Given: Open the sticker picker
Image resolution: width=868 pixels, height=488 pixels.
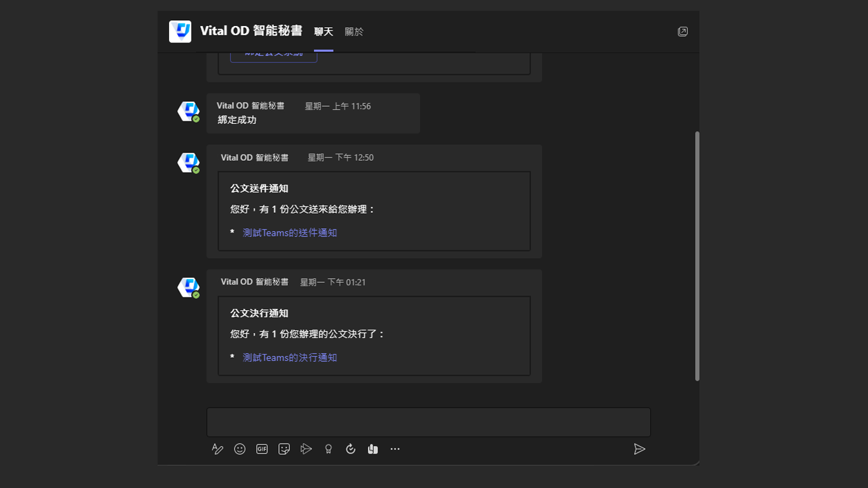Looking at the screenshot, I should [x=284, y=449].
